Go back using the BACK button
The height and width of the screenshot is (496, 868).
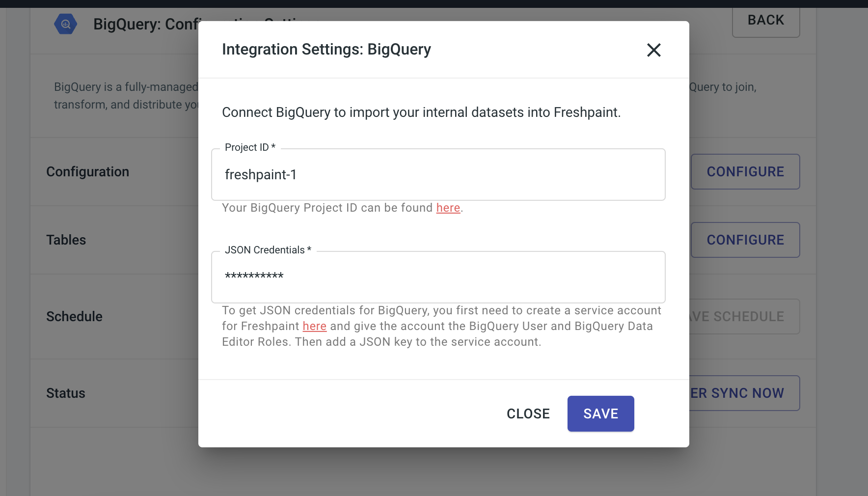766,21
